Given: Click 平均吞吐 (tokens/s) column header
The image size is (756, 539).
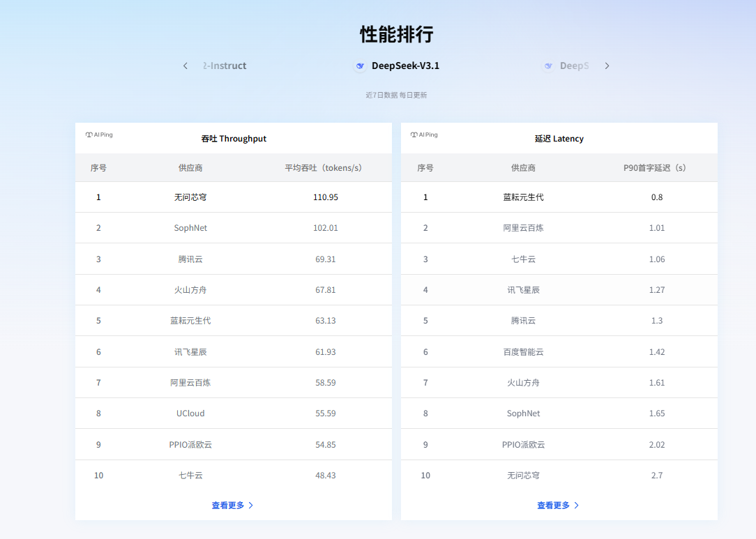Looking at the screenshot, I should [325, 168].
